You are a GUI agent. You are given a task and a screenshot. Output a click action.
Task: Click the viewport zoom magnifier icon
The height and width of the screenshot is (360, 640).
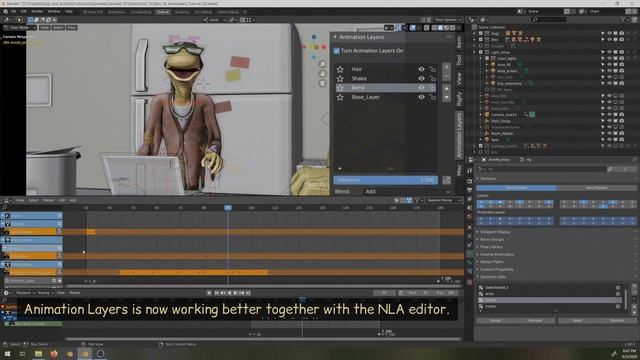click(322, 64)
